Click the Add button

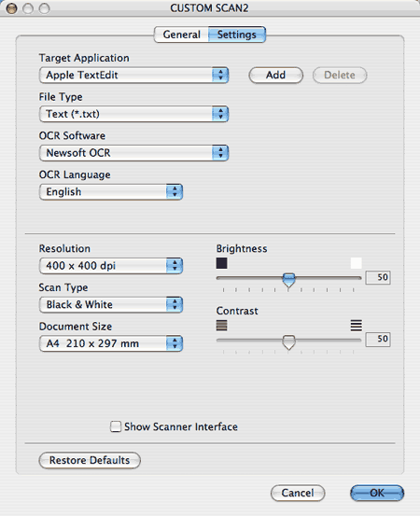click(276, 76)
